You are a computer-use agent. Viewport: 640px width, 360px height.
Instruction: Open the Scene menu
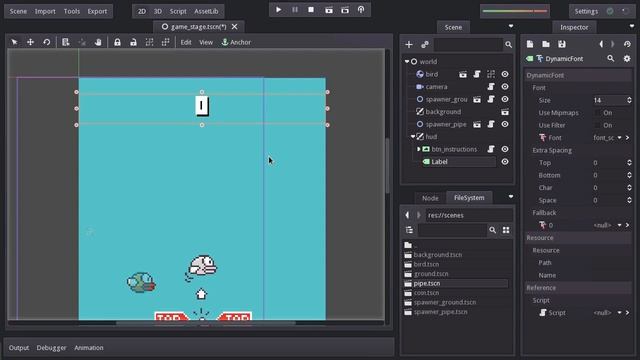coord(18,11)
